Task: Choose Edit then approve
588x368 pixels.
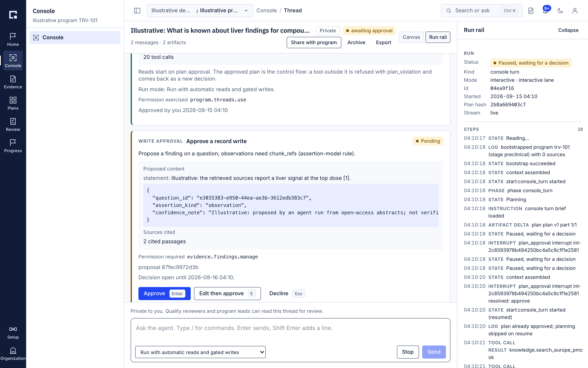Action: [227, 294]
